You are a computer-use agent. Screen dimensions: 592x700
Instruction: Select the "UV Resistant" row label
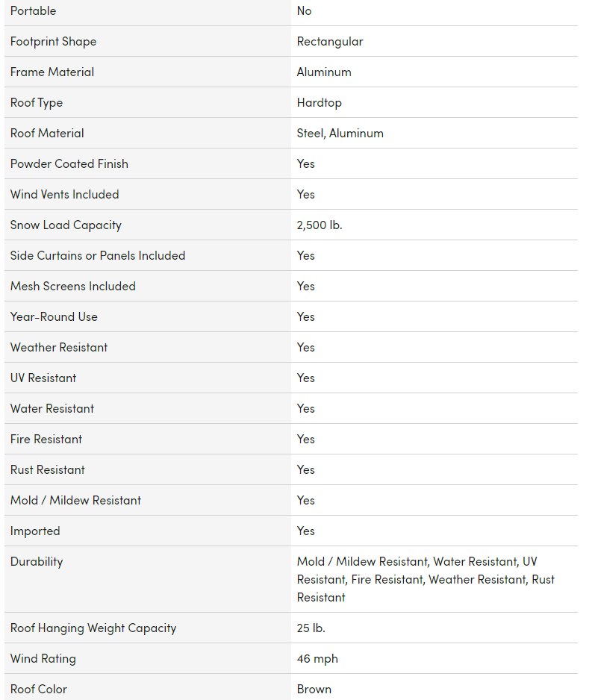(x=43, y=378)
